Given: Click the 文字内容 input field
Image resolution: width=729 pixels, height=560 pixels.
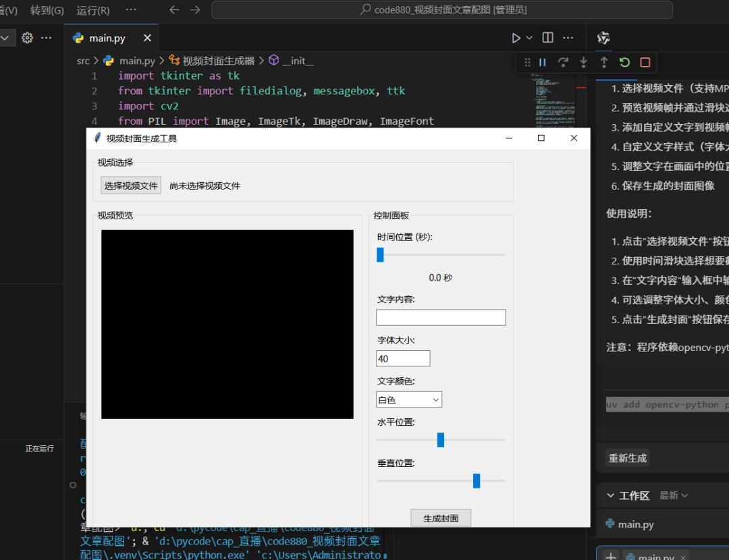Looking at the screenshot, I should click(x=441, y=318).
